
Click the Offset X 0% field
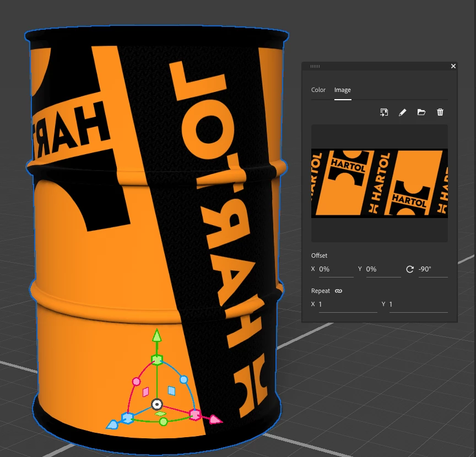click(x=336, y=269)
